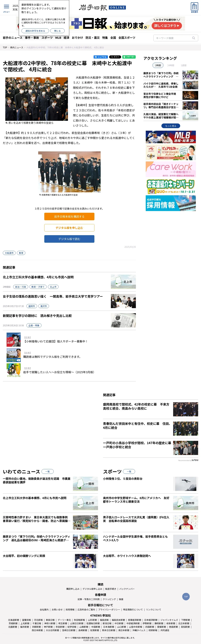Open 経済 navigation item
This screenshot has height=644, width=201.
tap(66, 38)
